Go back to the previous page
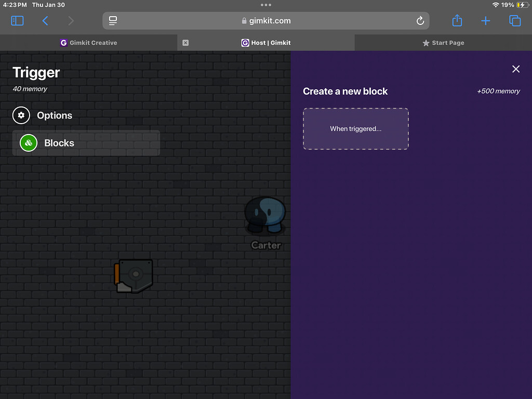Screen dimensions: 532x399 (x=45, y=21)
